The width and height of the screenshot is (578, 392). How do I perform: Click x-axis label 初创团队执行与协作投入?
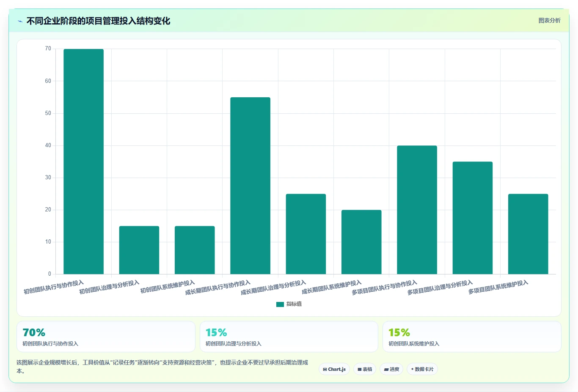click(54, 287)
